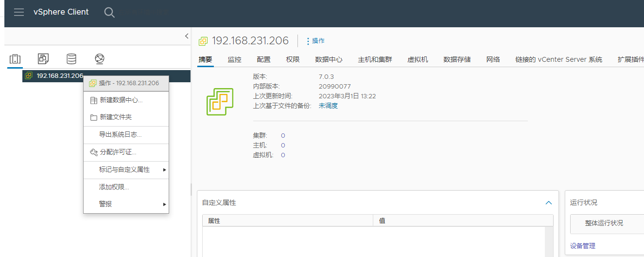The image size is (644, 257).
Task: Choose 新建数据中心... from context menu
Action: point(126,100)
